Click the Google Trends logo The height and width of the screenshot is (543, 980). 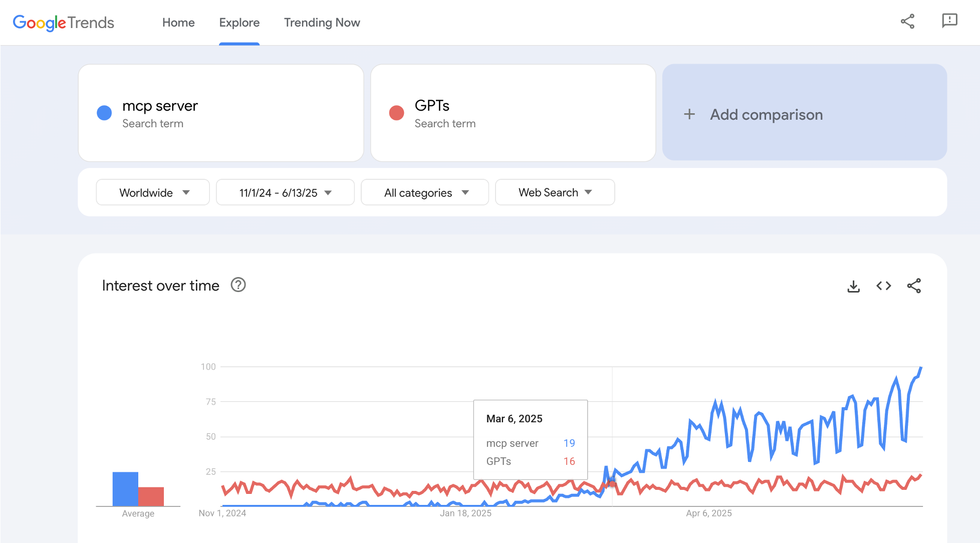64,23
